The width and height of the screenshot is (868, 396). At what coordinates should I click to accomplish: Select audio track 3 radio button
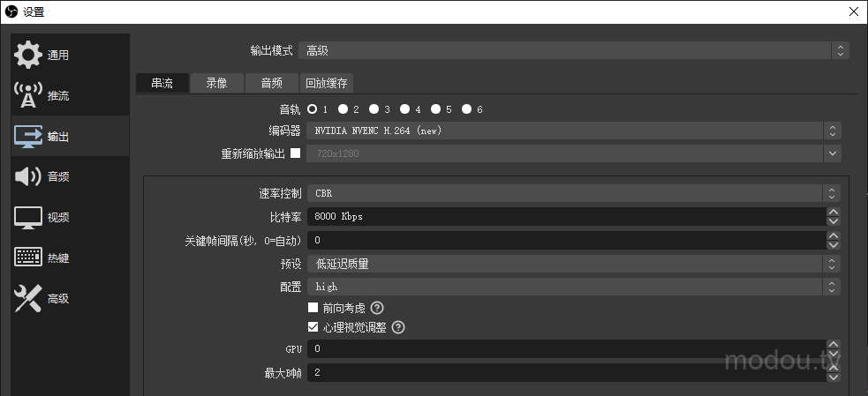[374, 109]
